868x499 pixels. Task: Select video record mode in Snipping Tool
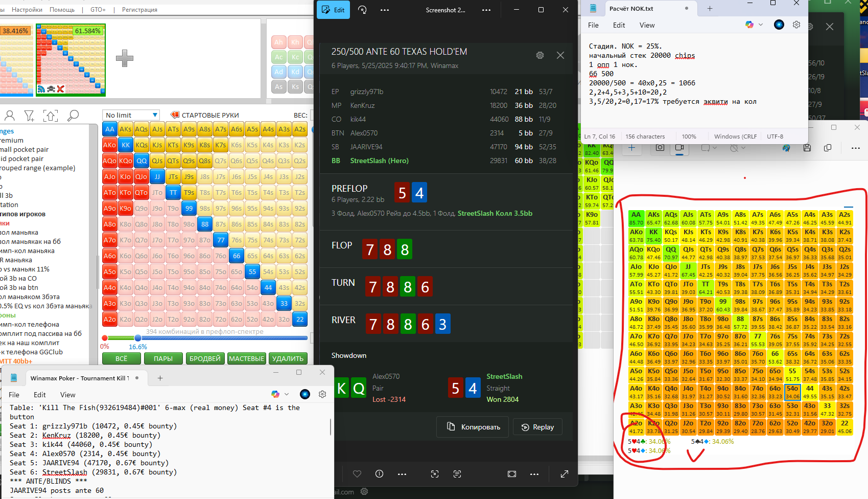[x=679, y=148]
